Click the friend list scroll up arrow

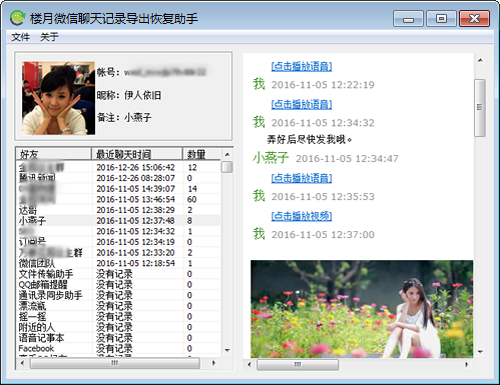point(227,154)
